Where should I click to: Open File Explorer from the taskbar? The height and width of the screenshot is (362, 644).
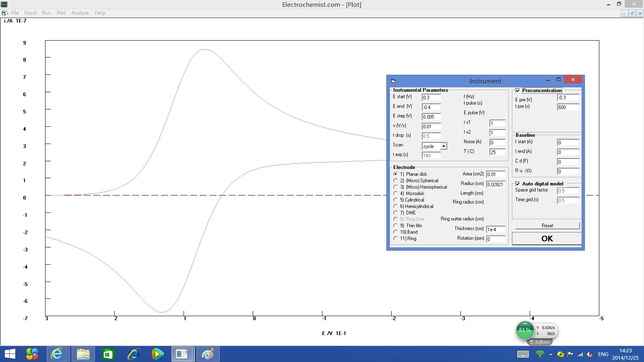[x=83, y=354]
